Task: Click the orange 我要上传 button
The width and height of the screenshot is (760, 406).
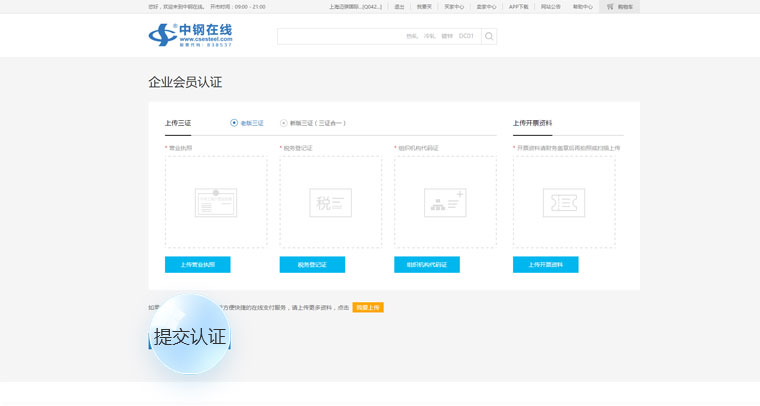Action: click(x=368, y=307)
